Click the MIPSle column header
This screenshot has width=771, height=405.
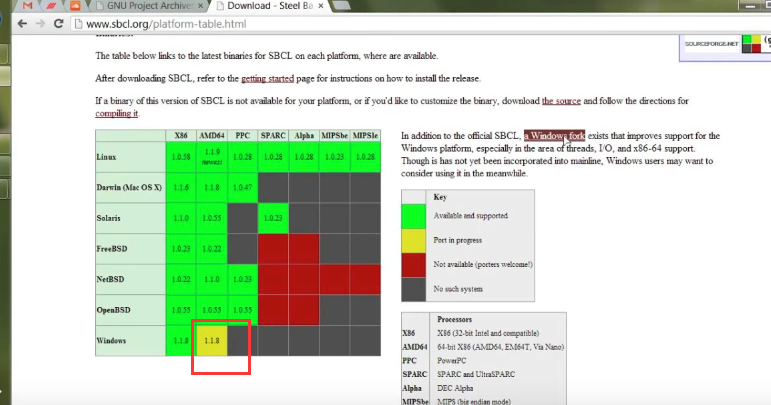tap(365, 136)
